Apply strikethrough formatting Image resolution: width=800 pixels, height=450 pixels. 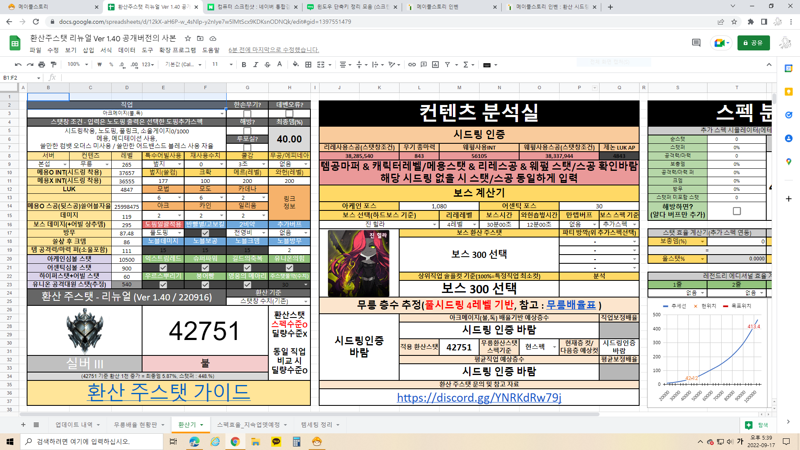(267, 65)
